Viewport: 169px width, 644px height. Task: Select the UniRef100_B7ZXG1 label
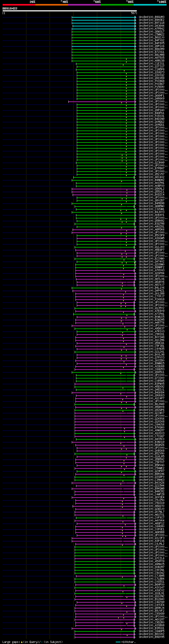coord(152,52)
